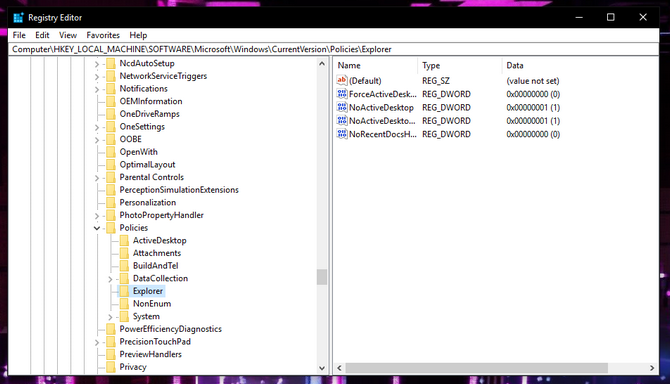The height and width of the screenshot is (384, 670).
Task: Select the (Default) string value icon
Action: [x=341, y=80]
